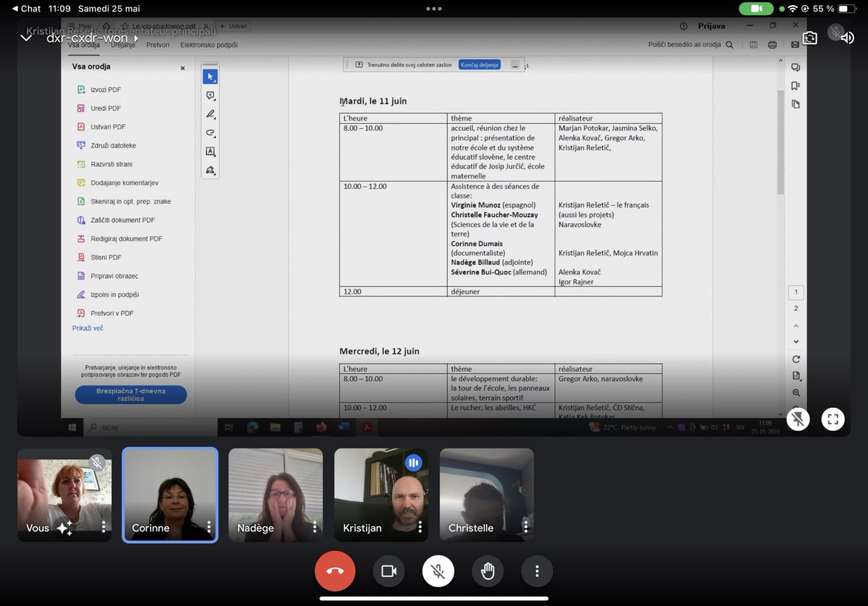Return to Chat via the top-left back link
Screen dimensions: 868x606
point(27,9)
